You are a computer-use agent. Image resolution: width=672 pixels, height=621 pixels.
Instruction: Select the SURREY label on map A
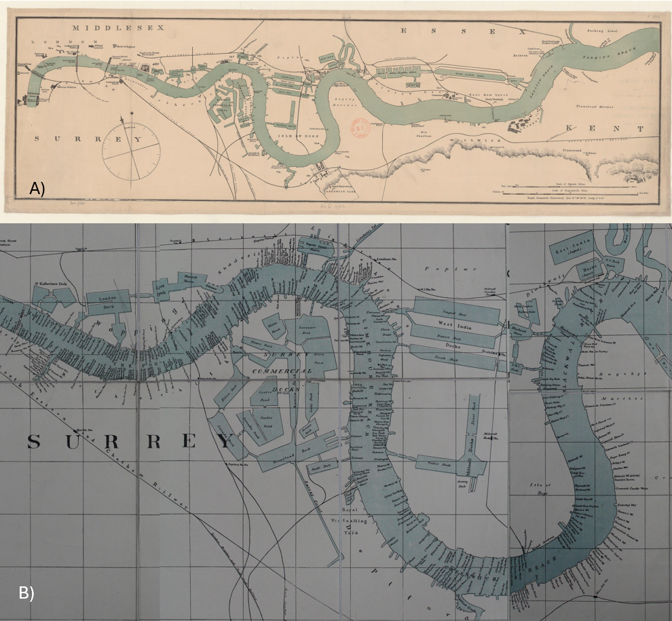88,139
